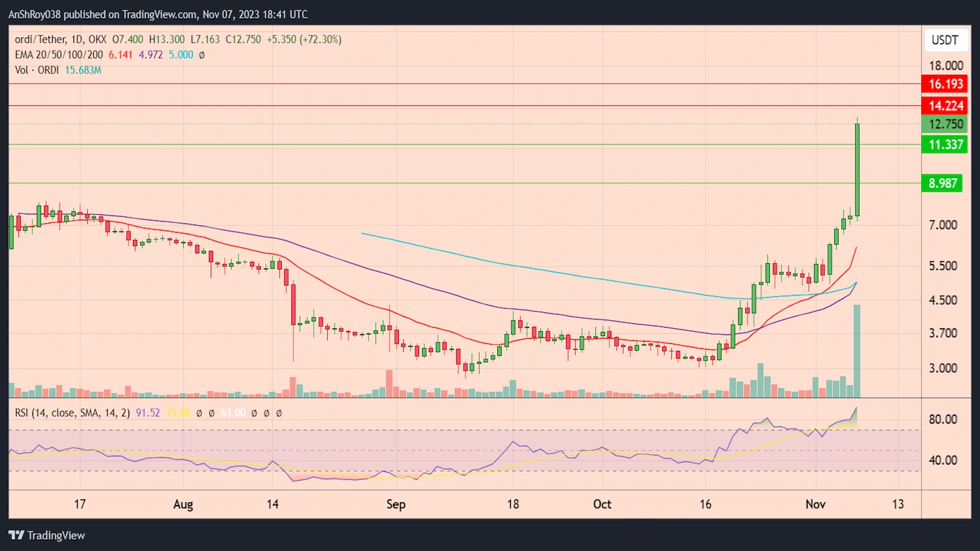
Task: Click the TradingView logo in bottom-left corner
Action: tap(46, 535)
